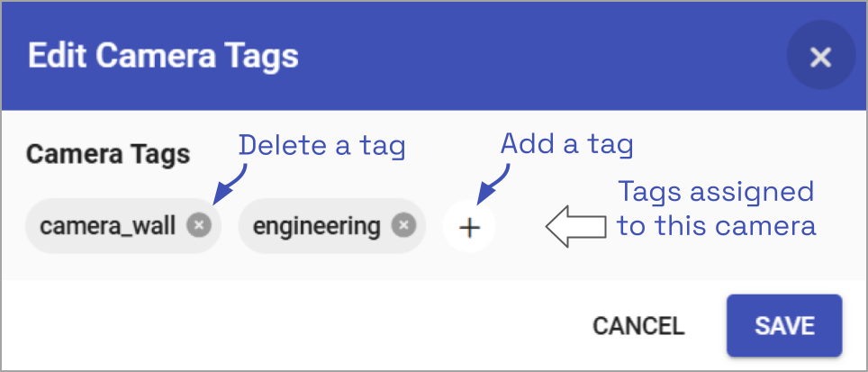Click the empty gray area below the tag chips
868x372 pixels.
coord(270,266)
